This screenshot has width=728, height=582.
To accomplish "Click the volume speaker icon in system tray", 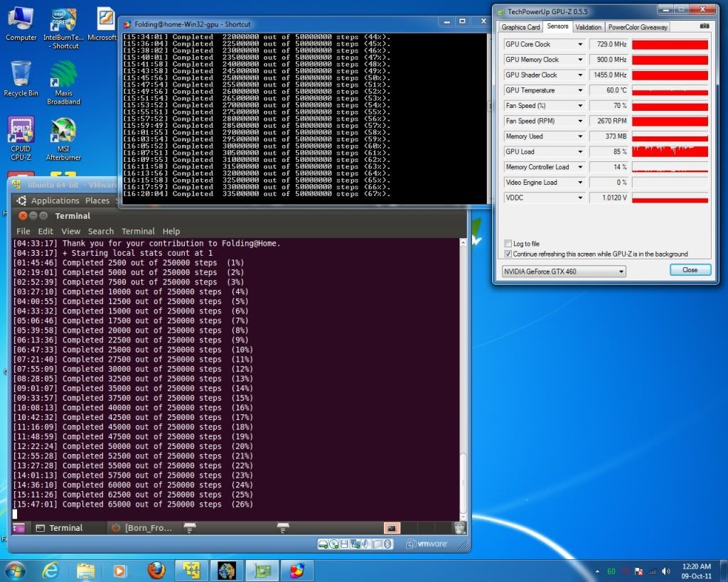I will [666, 571].
